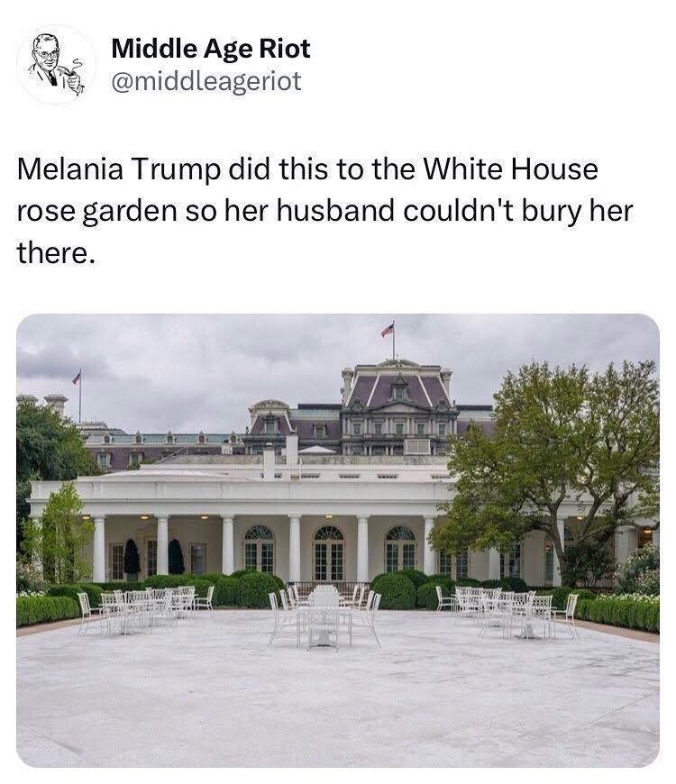This screenshot has height=784, width=676.
Task: Open the @middleageriot handle link
Action: tap(206, 81)
